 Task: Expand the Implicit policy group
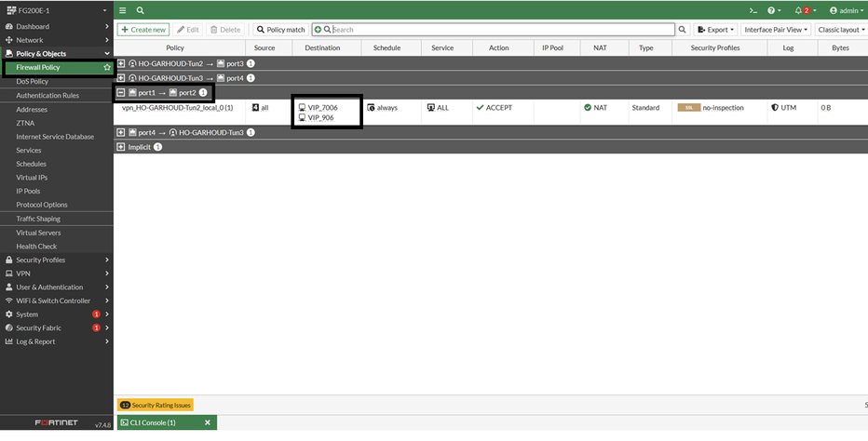121,147
